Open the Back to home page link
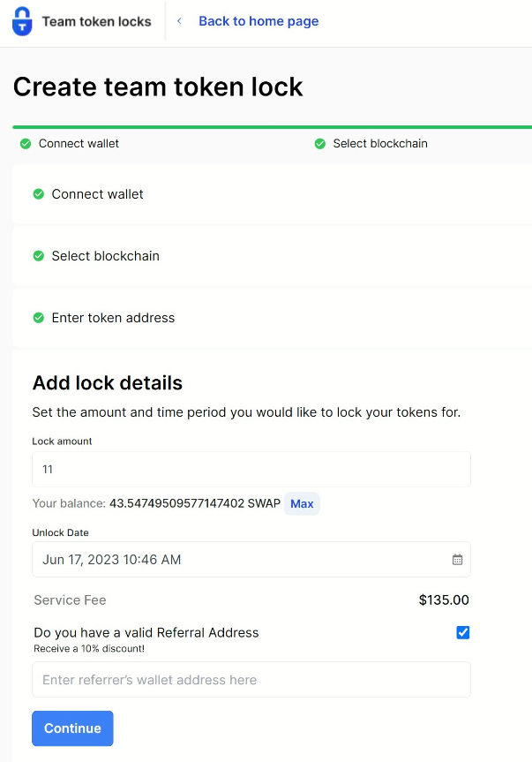This screenshot has width=532, height=762. [258, 21]
